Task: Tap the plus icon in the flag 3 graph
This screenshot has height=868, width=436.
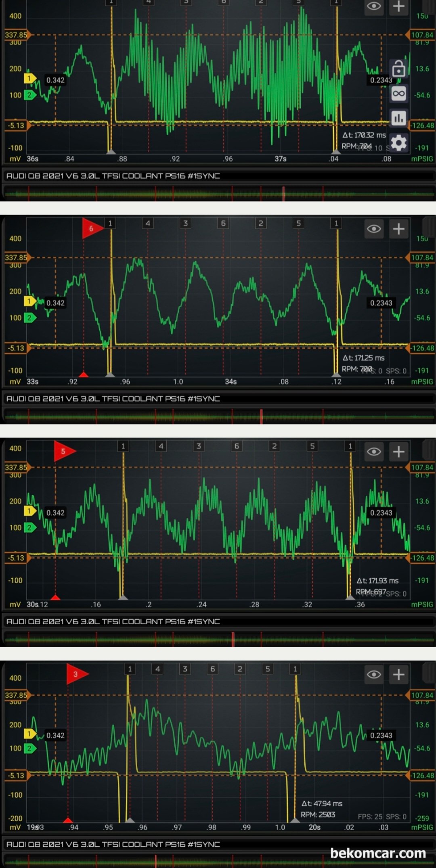Action: (x=398, y=674)
